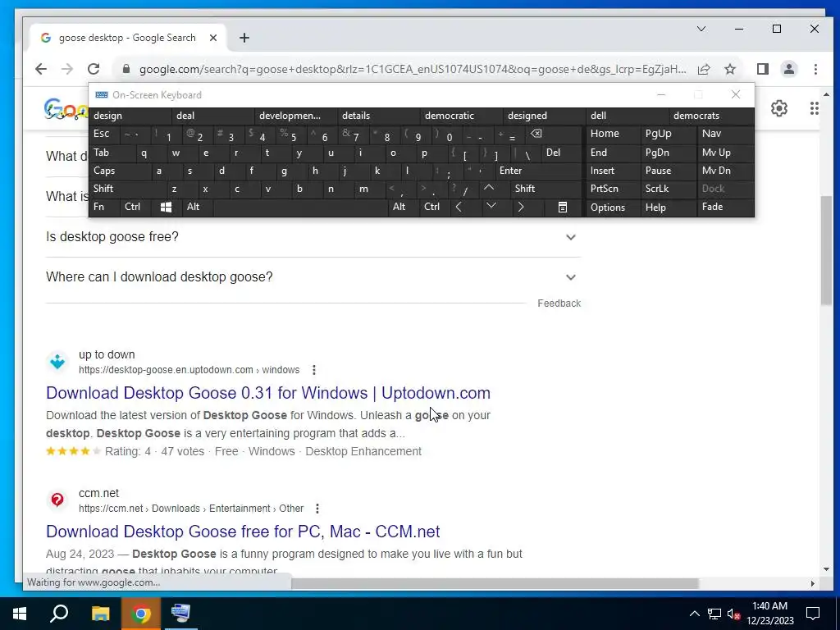
Task: Open Windows Start menu
Action: click(x=20, y=614)
